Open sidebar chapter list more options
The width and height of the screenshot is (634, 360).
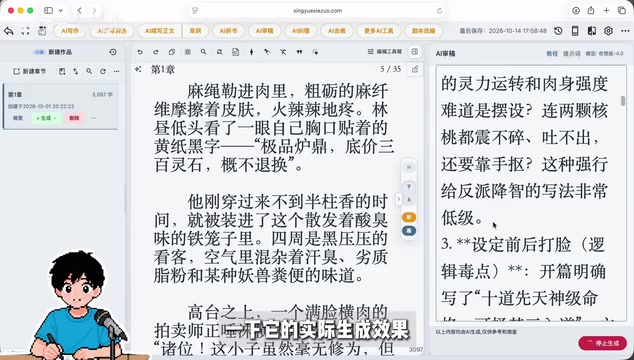click(x=116, y=71)
